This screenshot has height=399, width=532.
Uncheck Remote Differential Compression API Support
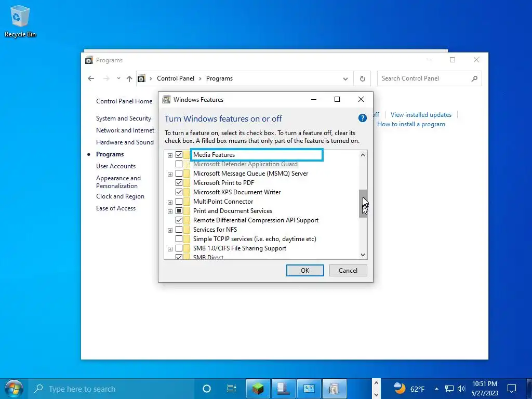pyautogui.click(x=179, y=220)
